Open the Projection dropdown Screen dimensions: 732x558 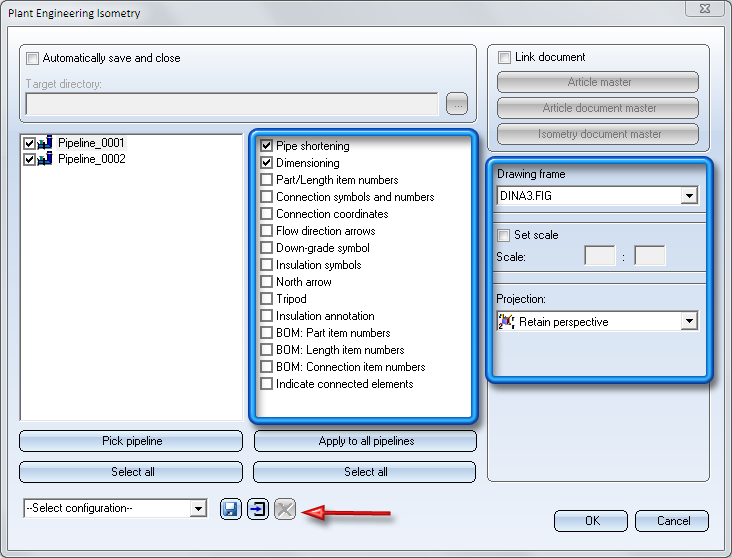tap(689, 321)
